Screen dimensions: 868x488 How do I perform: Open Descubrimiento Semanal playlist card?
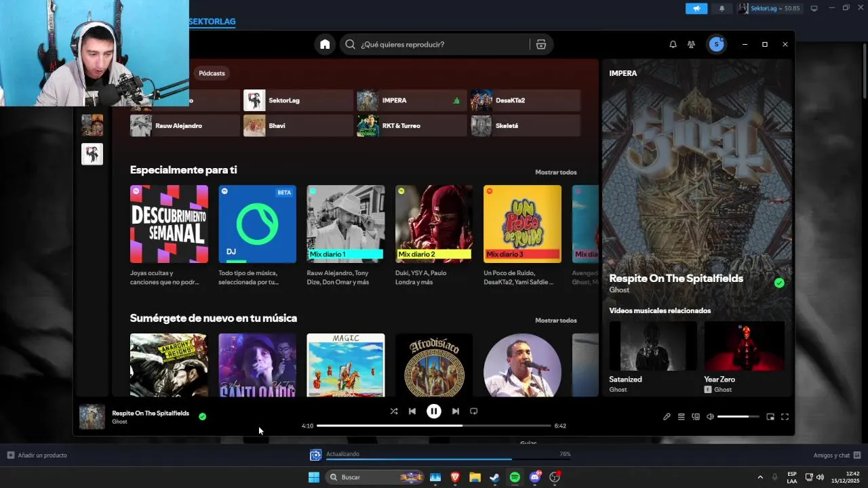tap(169, 236)
